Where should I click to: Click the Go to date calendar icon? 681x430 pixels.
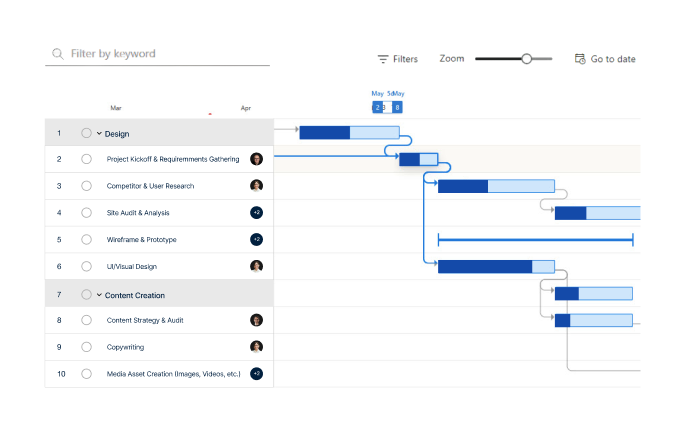point(580,59)
